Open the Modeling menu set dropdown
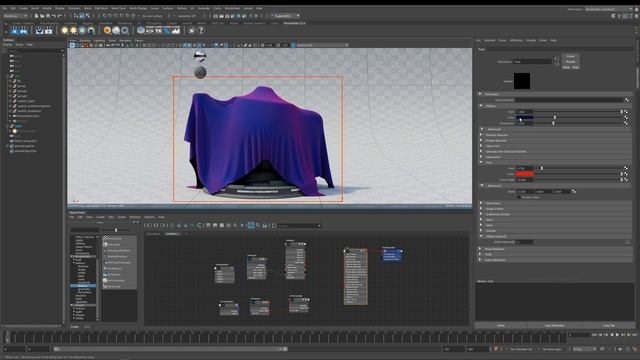This screenshot has width=640, height=360. 16,16
